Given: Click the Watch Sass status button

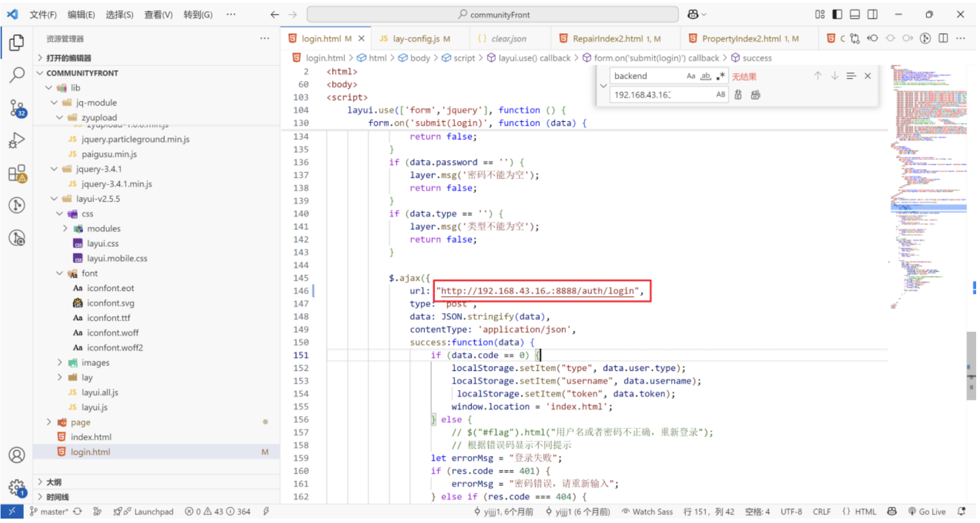Looking at the screenshot, I should (647, 511).
